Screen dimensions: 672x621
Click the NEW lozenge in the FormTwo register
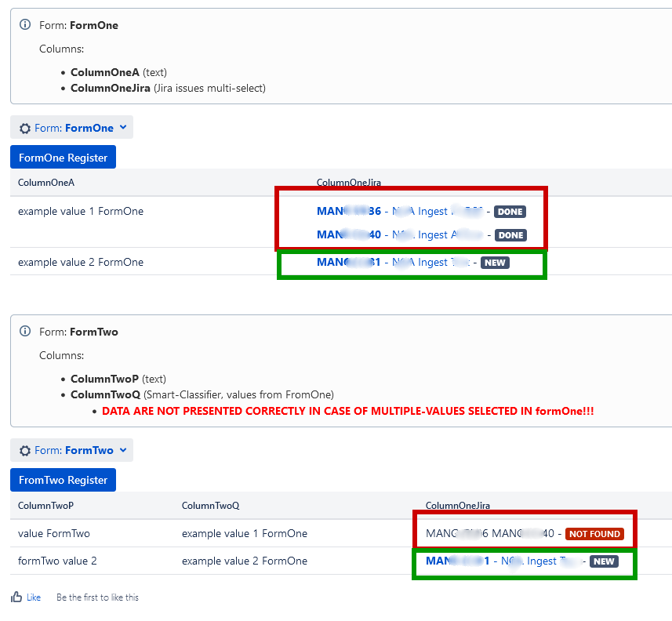pyautogui.click(x=603, y=561)
